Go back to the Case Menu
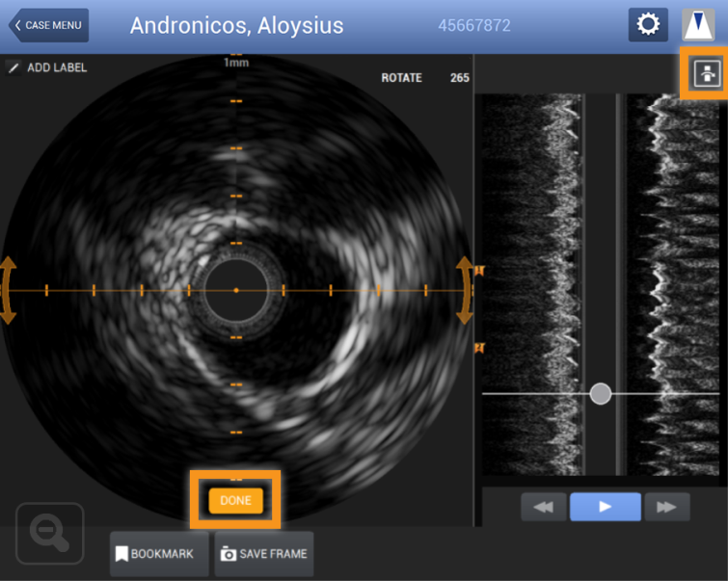 (49, 25)
